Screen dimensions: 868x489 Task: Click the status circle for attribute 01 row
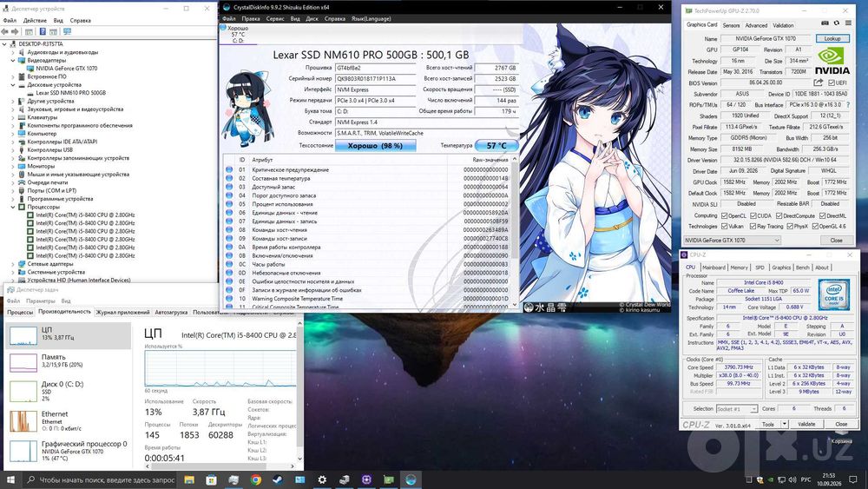click(x=229, y=169)
